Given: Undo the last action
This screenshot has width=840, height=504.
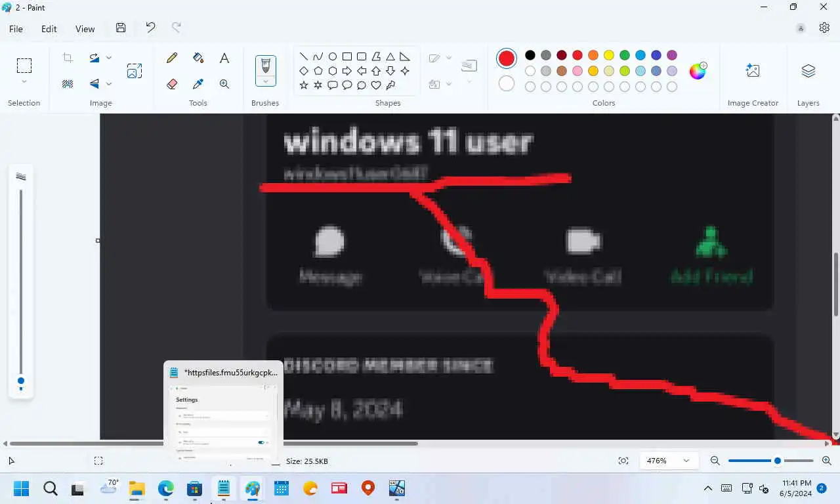Looking at the screenshot, I should [x=150, y=28].
